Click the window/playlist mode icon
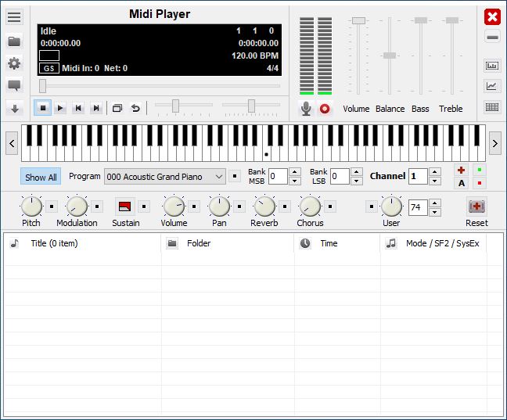 [x=117, y=108]
